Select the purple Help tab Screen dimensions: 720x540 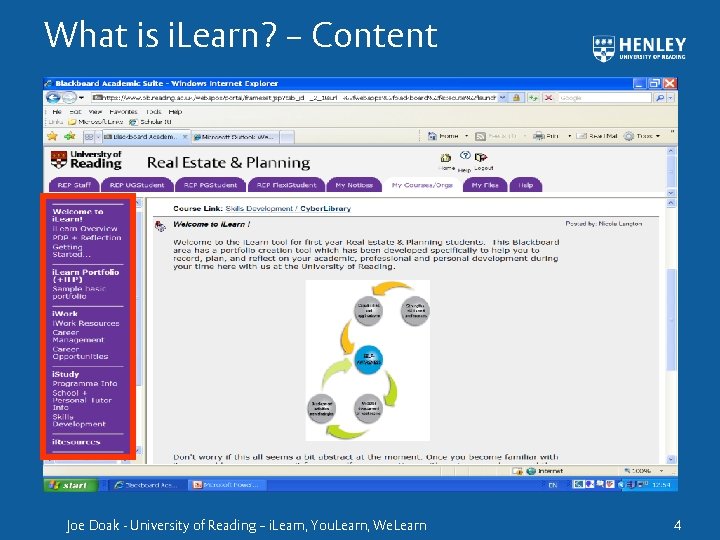click(526, 185)
